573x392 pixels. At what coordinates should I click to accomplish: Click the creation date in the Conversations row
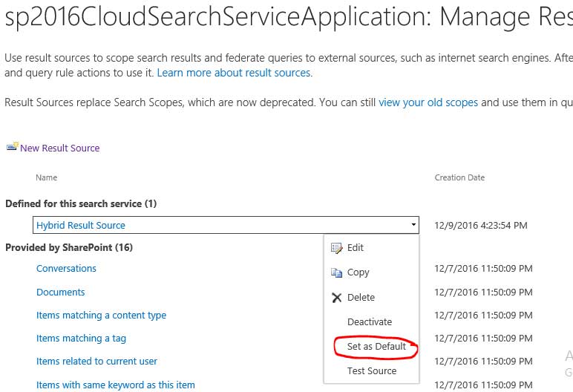[483, 269]
